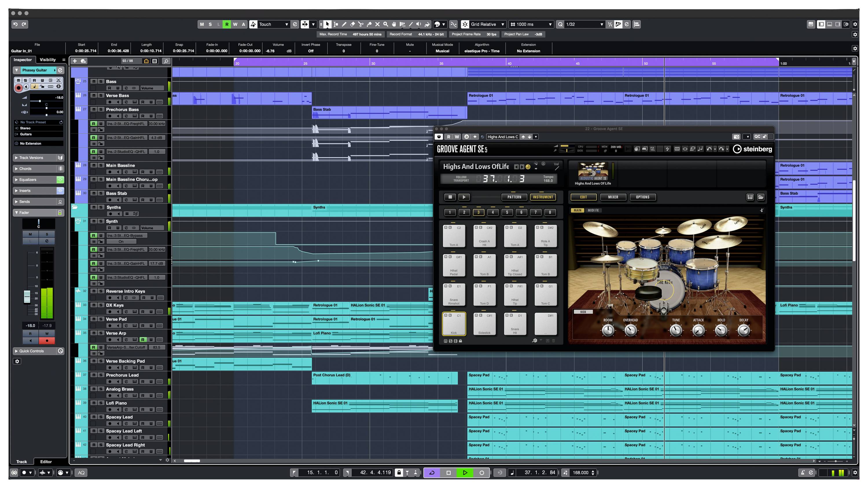Open the on-screen keyboard icon in Groove Agent
This screenshot has height=488, width=868.
(751, 197)
